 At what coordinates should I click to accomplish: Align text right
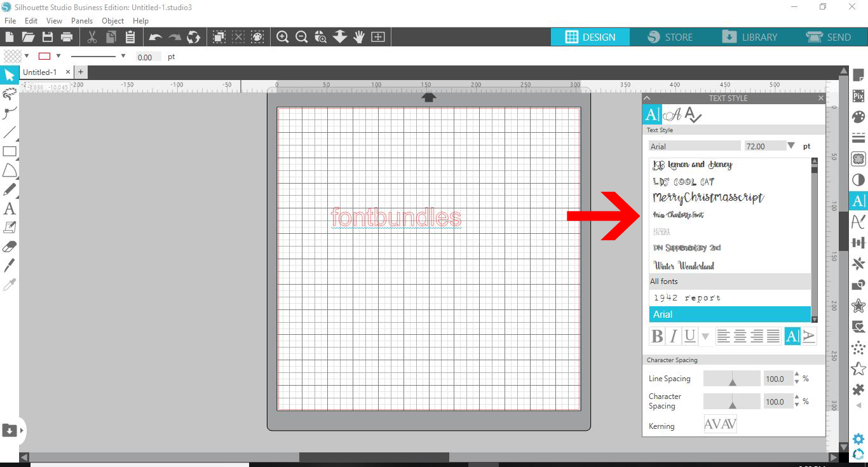point(756,336)
